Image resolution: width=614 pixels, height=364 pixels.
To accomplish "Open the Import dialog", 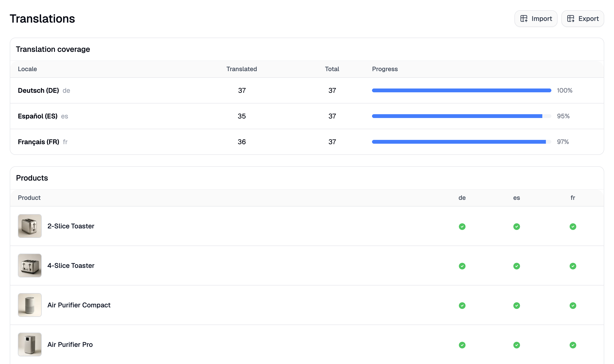I will 536,18.
